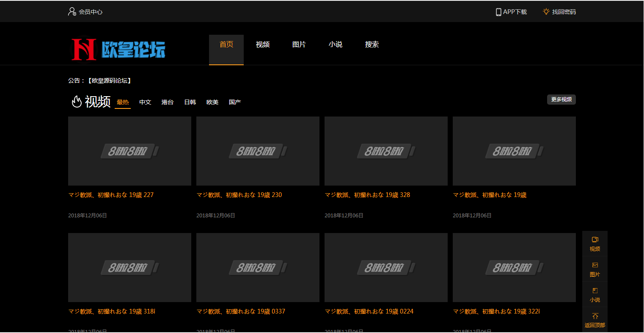Click the 返回顶部 back-to-top icon
The width and height of the screenshot is (644, 333).
pos(595,316)
